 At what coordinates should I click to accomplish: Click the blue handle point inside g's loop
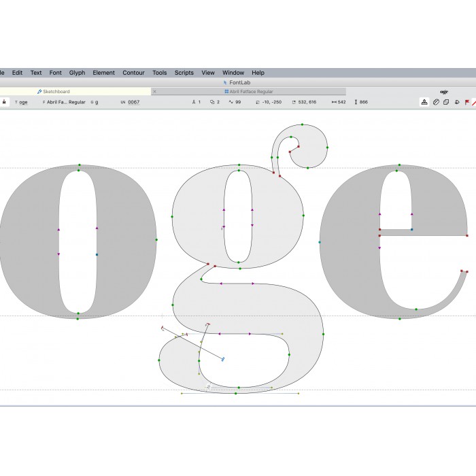(x=223, y=360)
